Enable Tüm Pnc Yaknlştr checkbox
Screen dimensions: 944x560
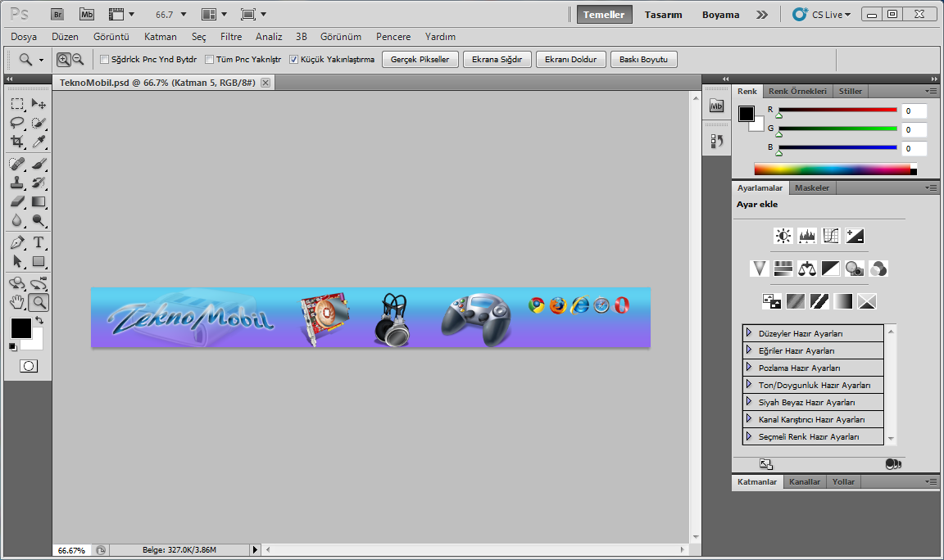(x=209, y=60)
